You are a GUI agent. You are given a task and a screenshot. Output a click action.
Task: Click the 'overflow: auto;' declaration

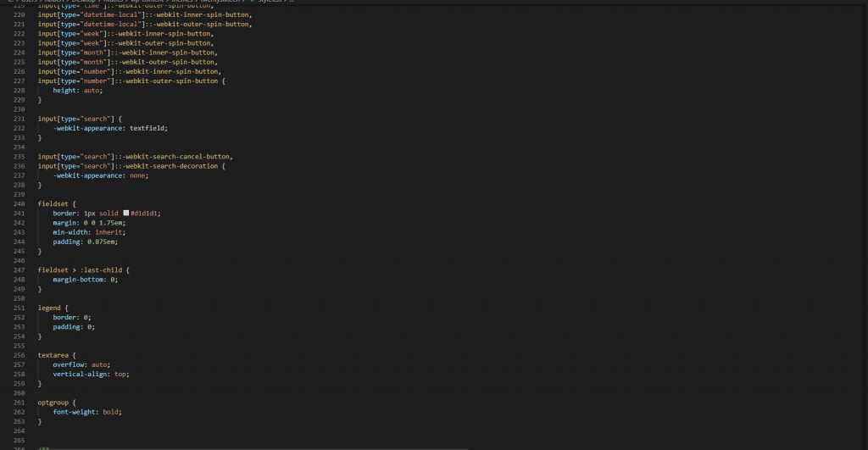tap(81, 364)
